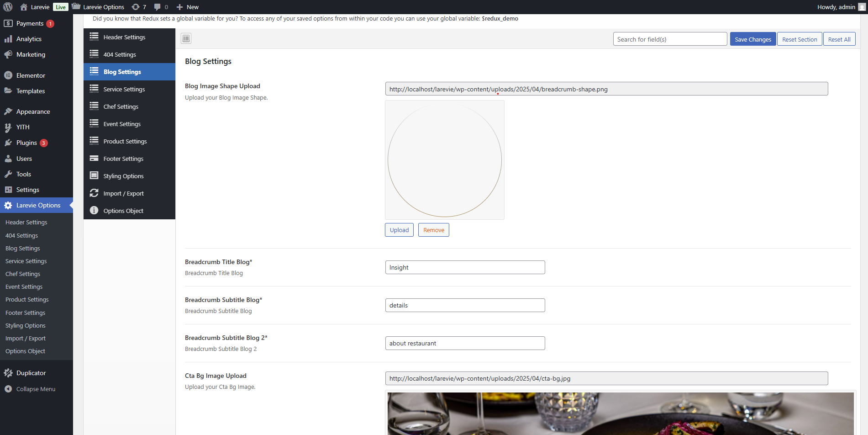Open Service Settings in the left submenu
868x435 pixels.
[26, 261]
